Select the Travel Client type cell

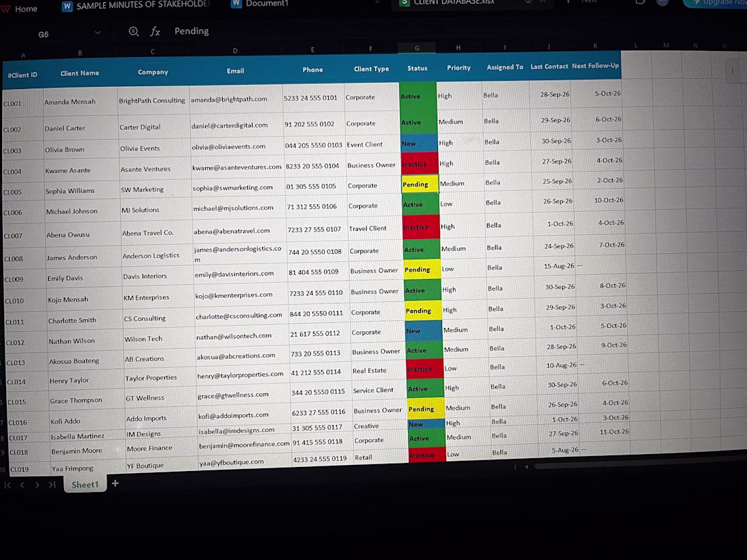click(x=374, y=228)
